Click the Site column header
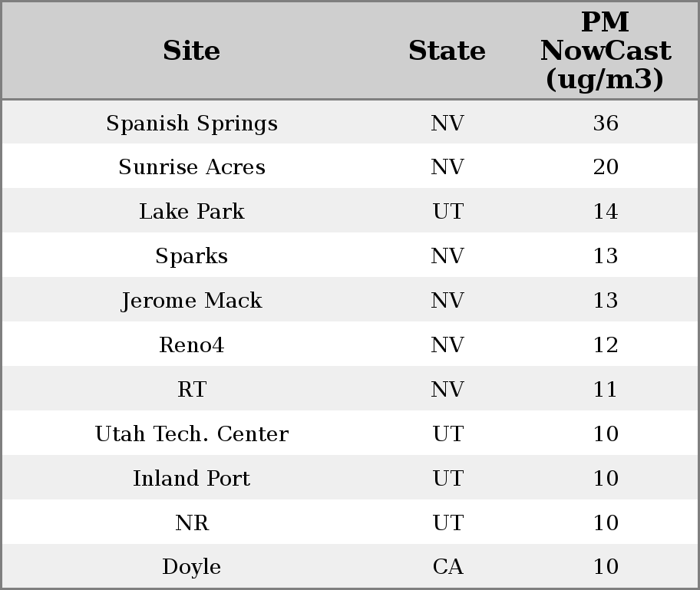This screenshot has width=700, height=590. click(191, 51)
